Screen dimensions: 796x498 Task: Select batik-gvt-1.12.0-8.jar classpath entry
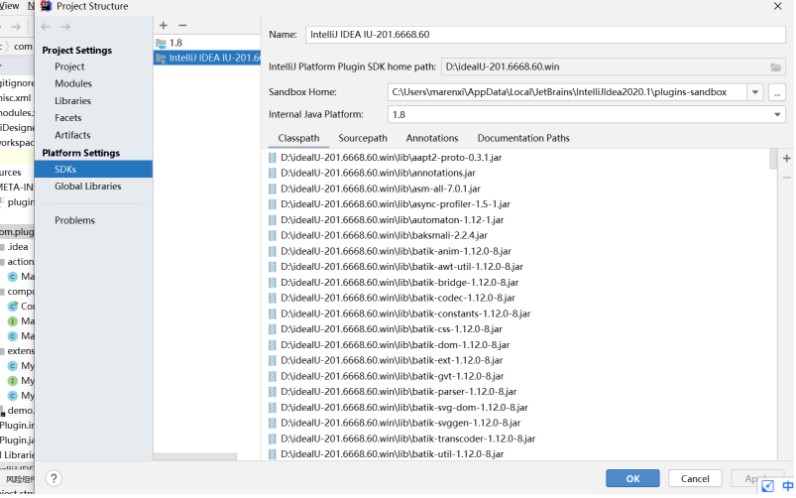[392, 376]
